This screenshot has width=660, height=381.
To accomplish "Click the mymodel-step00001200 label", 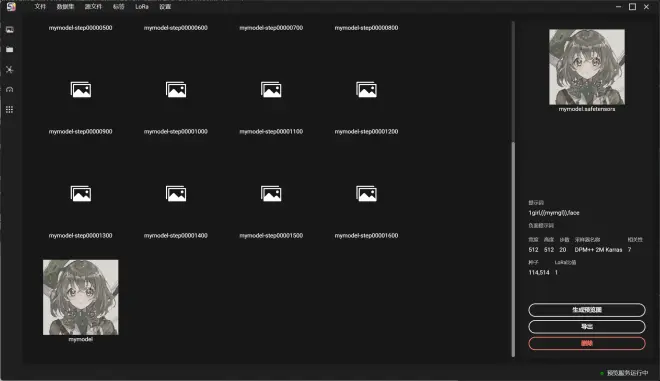I will pos(366,132).
